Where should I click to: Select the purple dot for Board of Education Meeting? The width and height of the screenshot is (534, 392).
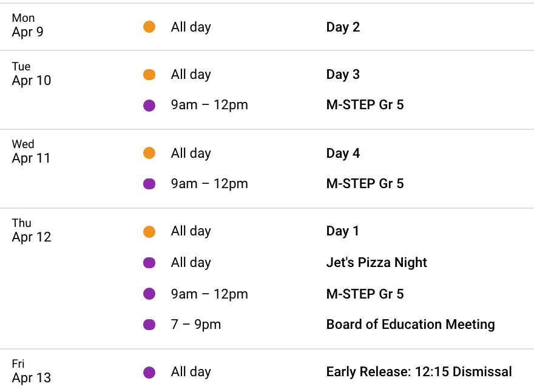coord(149,325)
